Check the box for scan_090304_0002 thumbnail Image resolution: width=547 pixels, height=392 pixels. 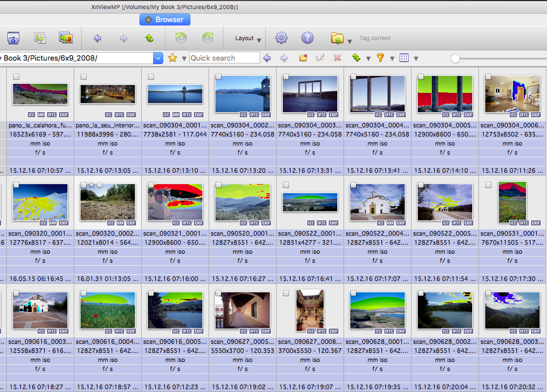coord(218,76)
